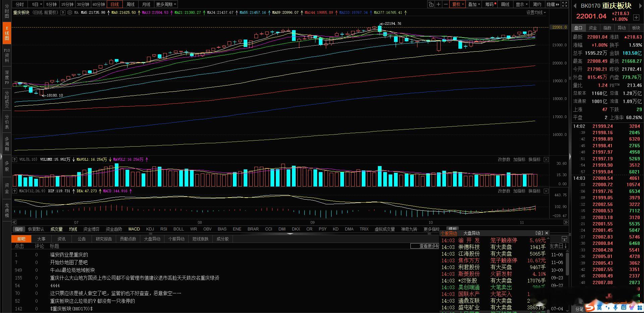Click the Sogou input method logo
The width and height of the screenshot is (644, 313).
pyautogui.click(x=589, y=307)
